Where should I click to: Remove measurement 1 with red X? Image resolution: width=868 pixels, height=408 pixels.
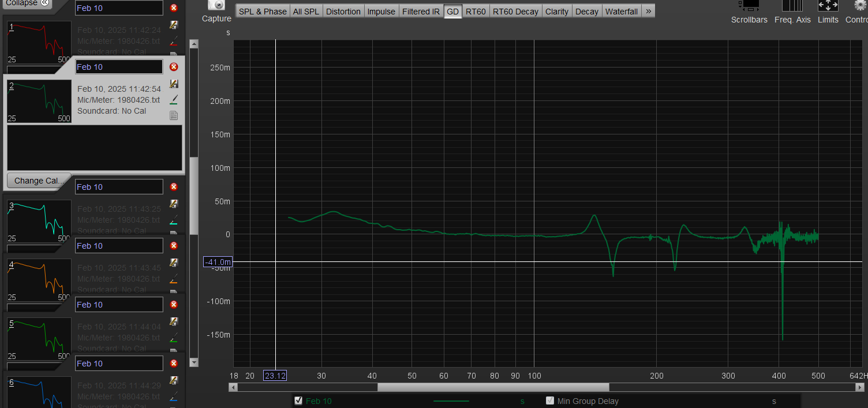tap(174, 8)
